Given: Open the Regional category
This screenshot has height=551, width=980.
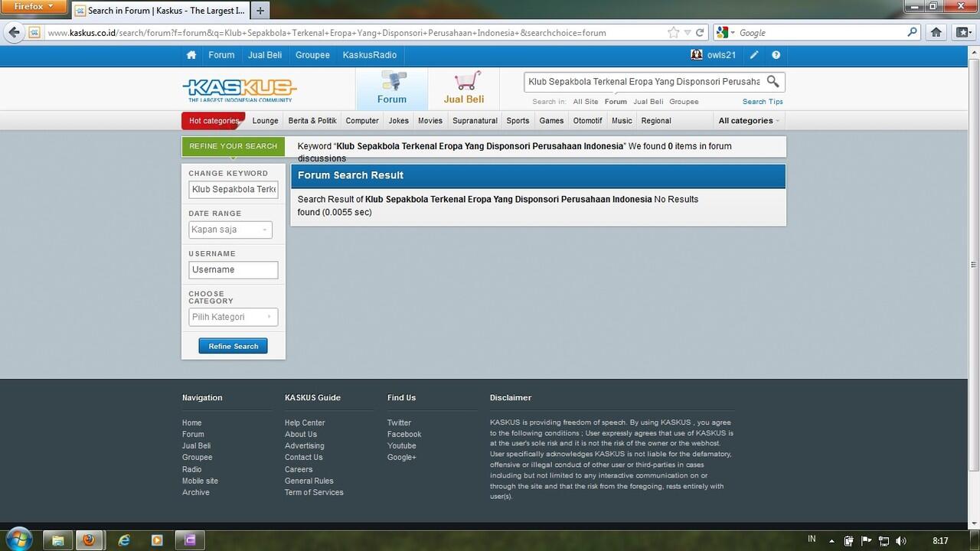Looking at the screenshot, I should 656,120.
